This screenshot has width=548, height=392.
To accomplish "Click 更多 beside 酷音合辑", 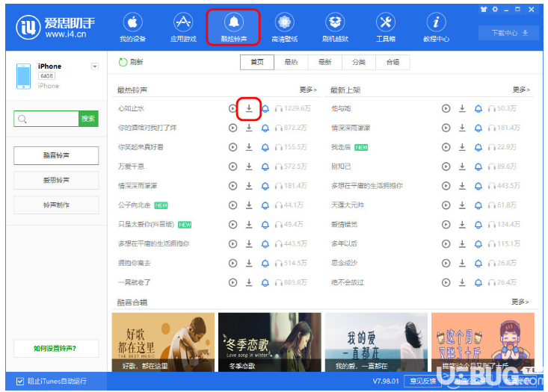I will (x=520, y=302).
